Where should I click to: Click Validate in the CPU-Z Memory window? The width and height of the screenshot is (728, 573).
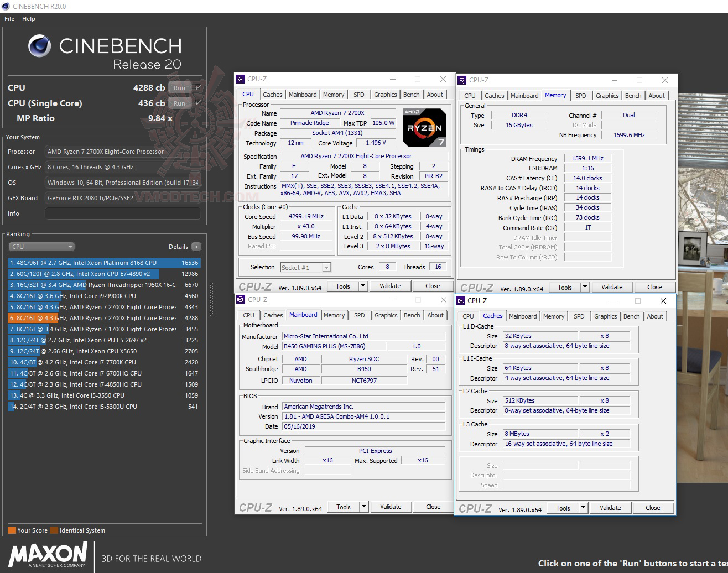pyautogui.click(x=611, y=286)
